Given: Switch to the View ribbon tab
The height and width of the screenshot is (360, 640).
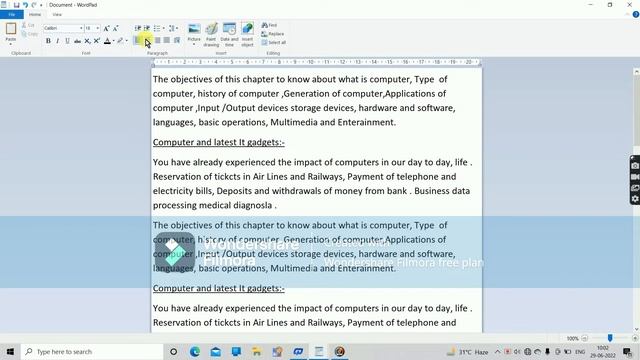Looking at the screenshot, I should tap(57, 14).
